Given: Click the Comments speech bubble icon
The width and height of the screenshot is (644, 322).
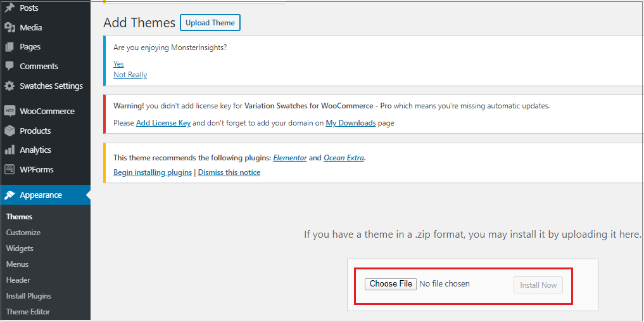Looking at the screenshot, I should coord(9,66).
